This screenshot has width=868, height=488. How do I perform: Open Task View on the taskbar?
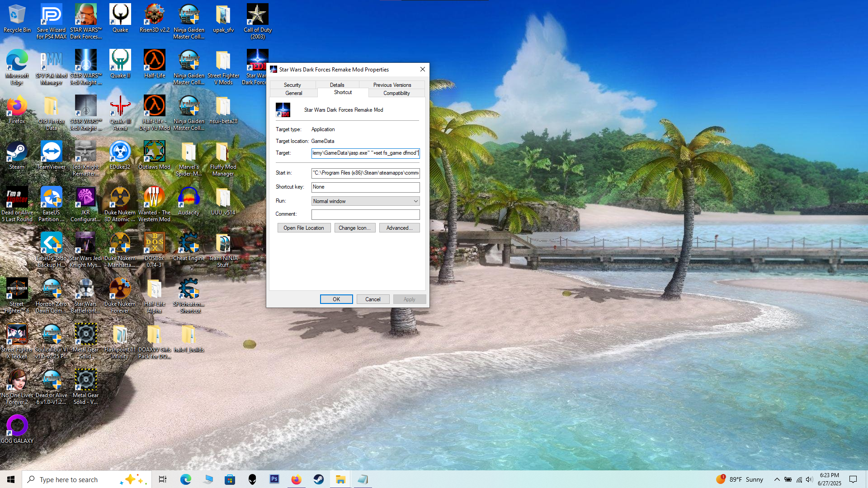tap(163, 479)
